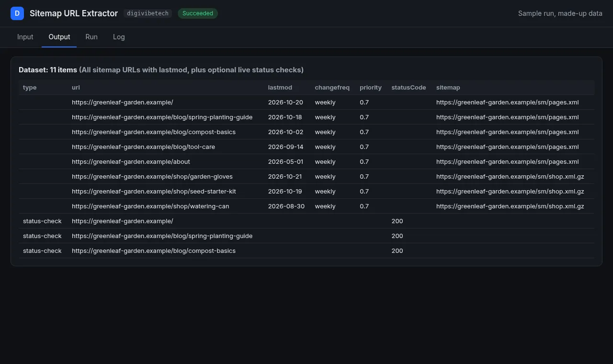The image size is (613, 364).
Task: Click the changefreq column header
Action: (x=332, y=87)
